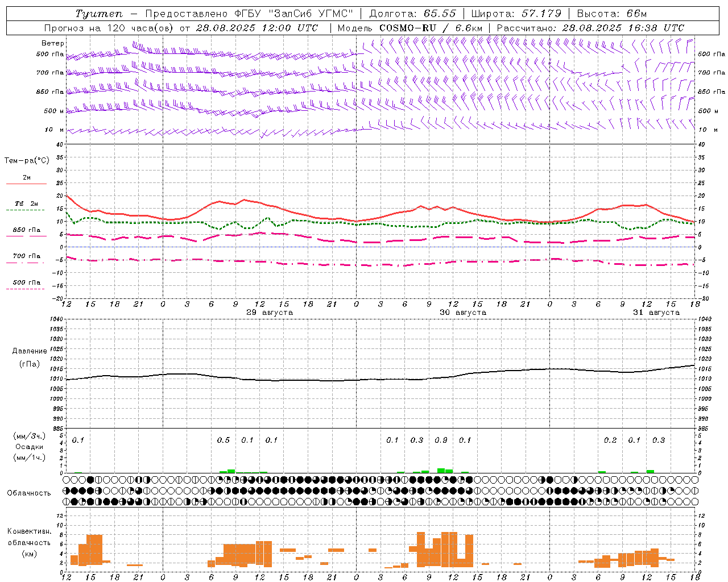Image resolution: width=728 pixels, height=582 pixels.
Task: Click the "Конвективн." convective cloud label
Action: 30,531
